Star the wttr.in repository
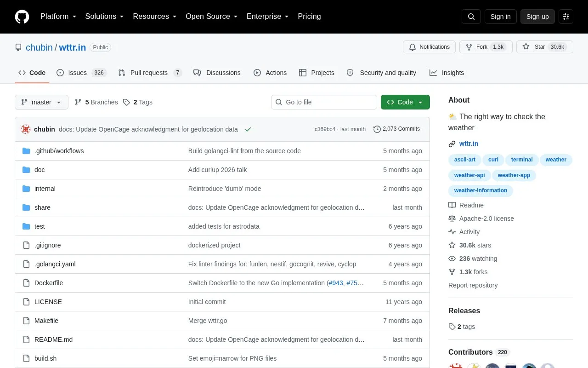 point(544,47)
